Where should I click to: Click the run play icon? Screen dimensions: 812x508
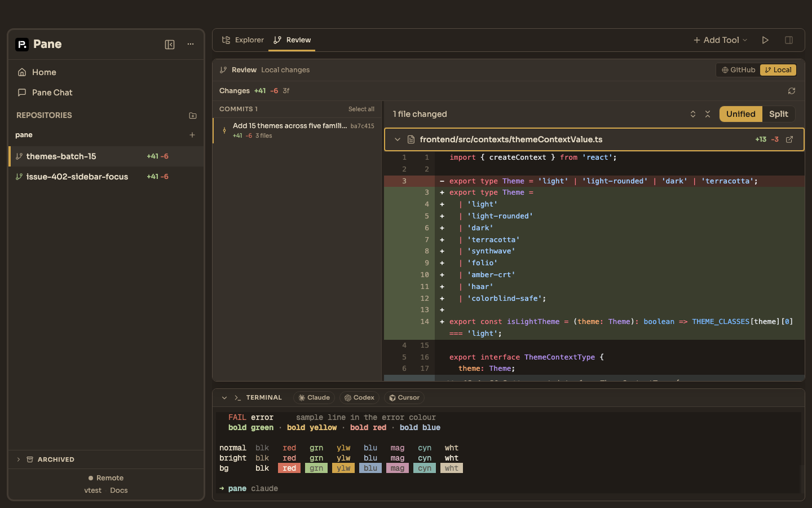765,40
